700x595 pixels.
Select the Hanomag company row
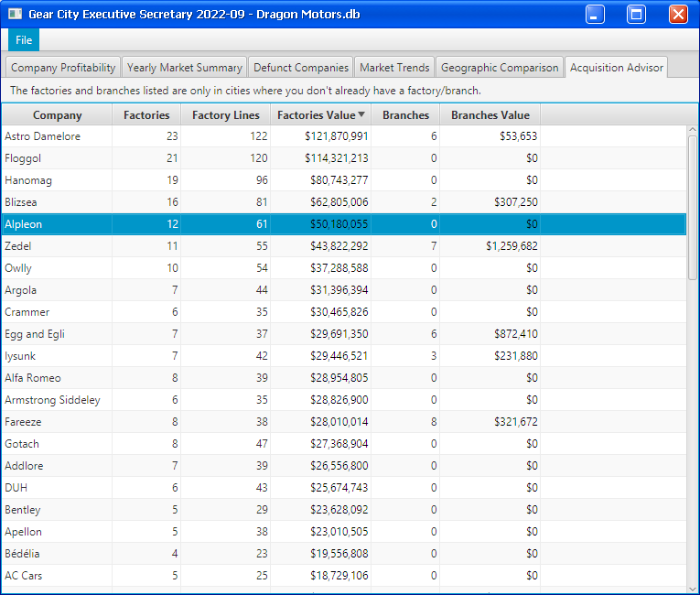tap(344, 180)
